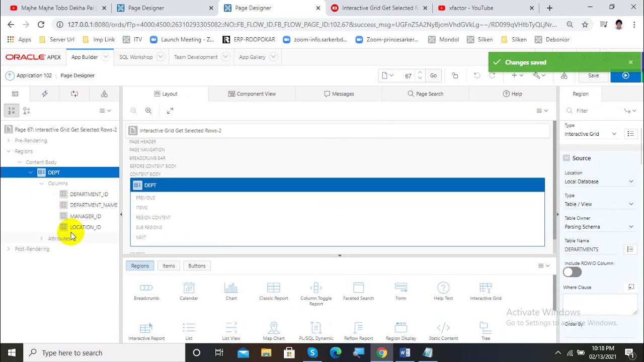Collapse the Columns node
Image resolution: width=644 pixels, height=362 pixels.
click(x=41, y=184)
